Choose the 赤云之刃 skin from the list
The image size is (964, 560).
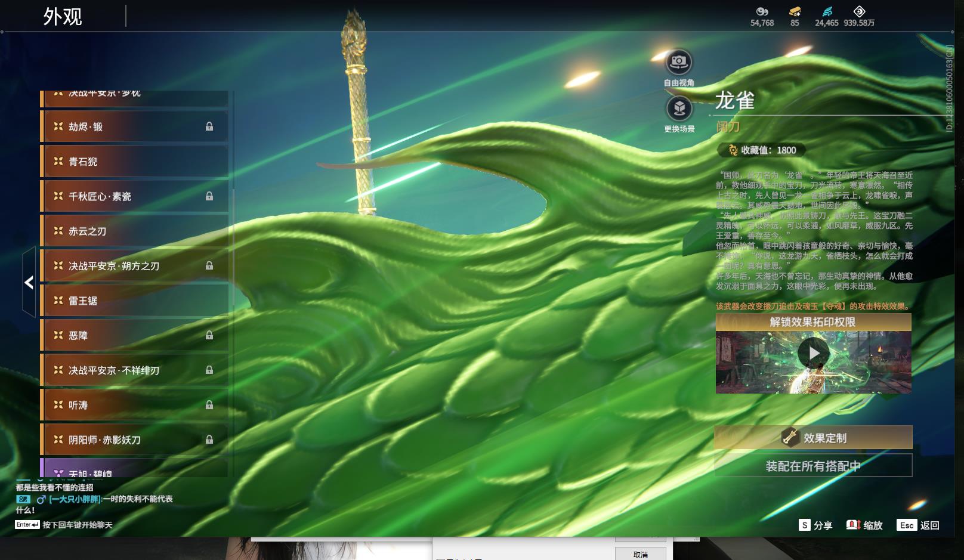[134, 231]
